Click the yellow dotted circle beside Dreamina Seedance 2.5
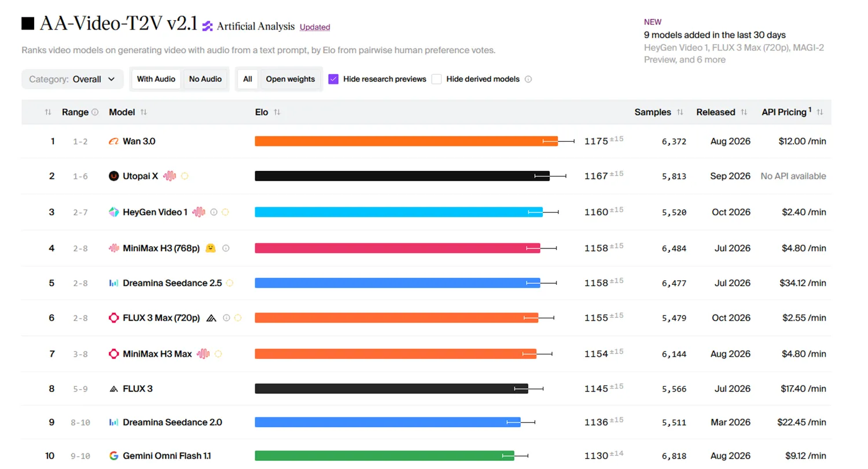The height and width of the screenshot is (469, 868). coord(230,283)
